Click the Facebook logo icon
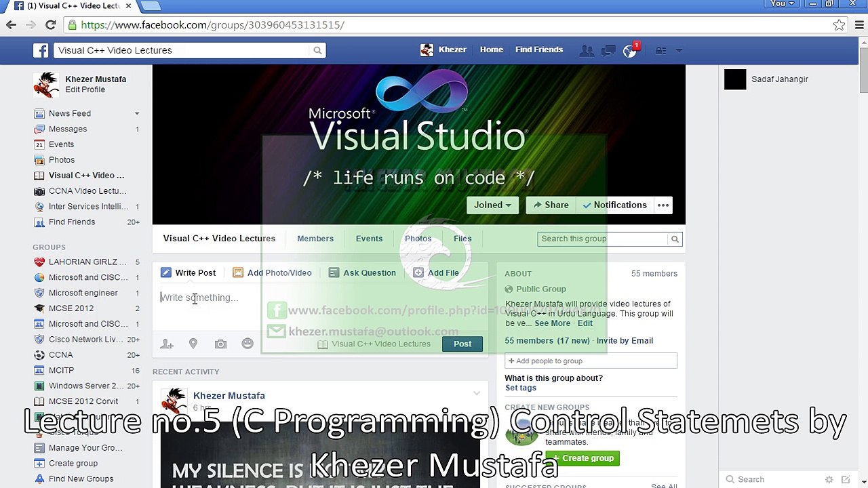This screenshot has width=868, height=488. 41,50
